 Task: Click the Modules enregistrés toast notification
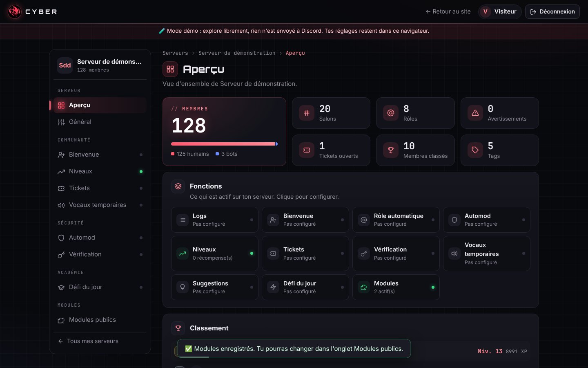tap(294, 349)
